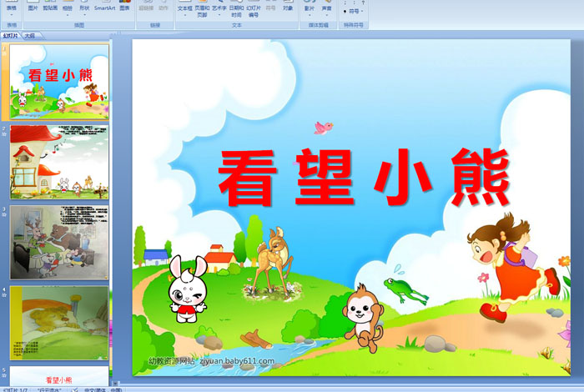This screenshot has width=584, height=392.
Task: Insert 日期和时间 date and time
Action: (x=236, y=8)
